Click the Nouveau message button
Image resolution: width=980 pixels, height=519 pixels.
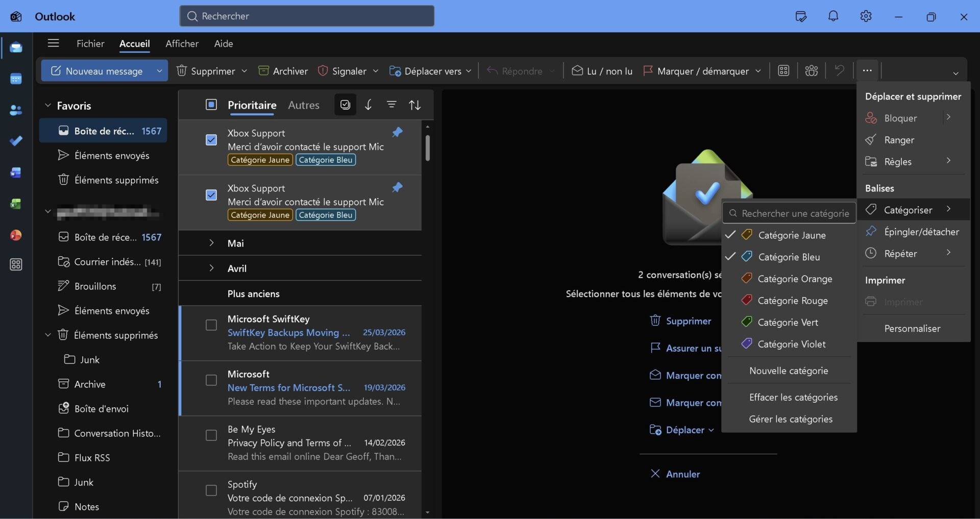point(97,71)
